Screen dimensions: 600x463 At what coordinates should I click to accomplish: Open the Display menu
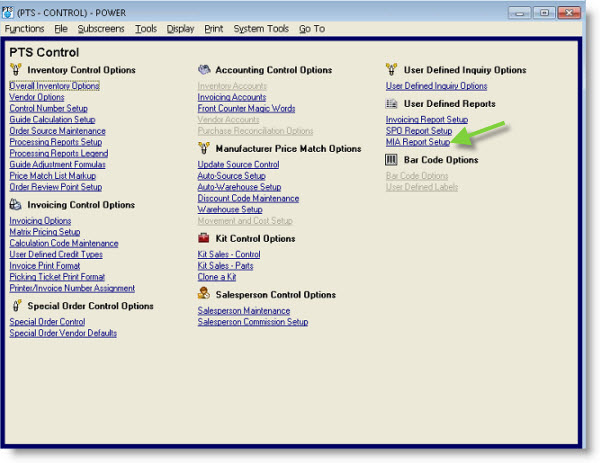click(180, 29)
